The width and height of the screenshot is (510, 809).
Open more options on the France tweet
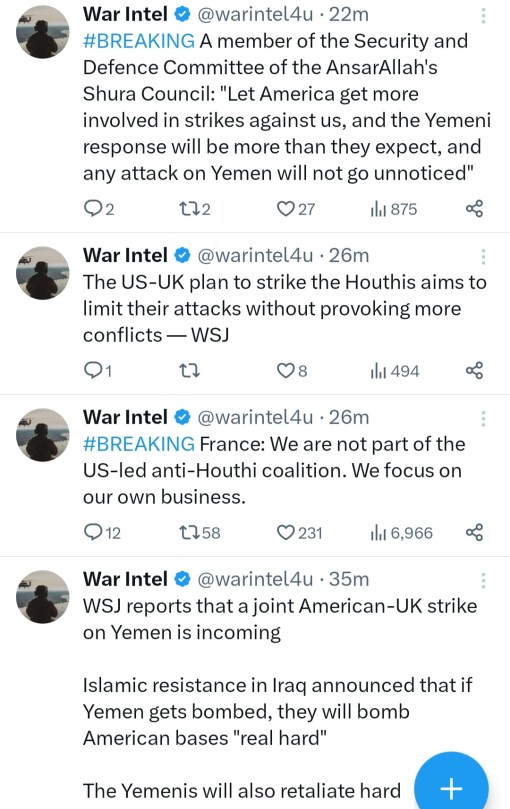pos(483,418)
